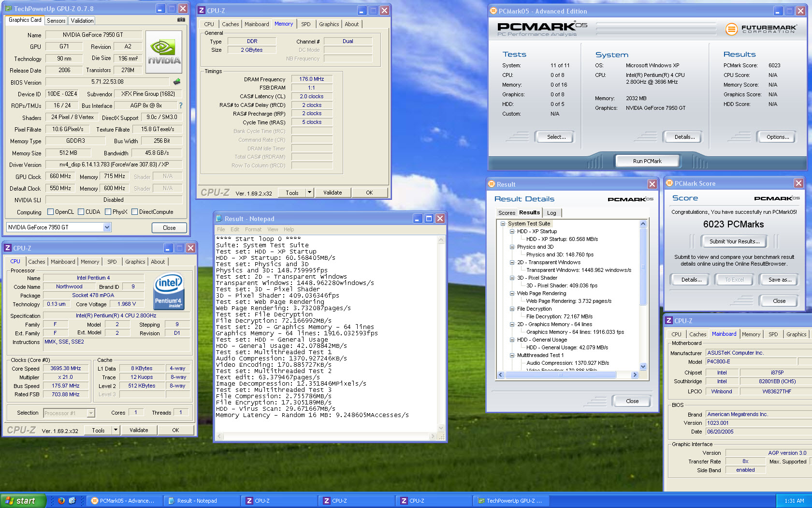
Task: Click the Submit Your Results button
Action: pos(734,241)
